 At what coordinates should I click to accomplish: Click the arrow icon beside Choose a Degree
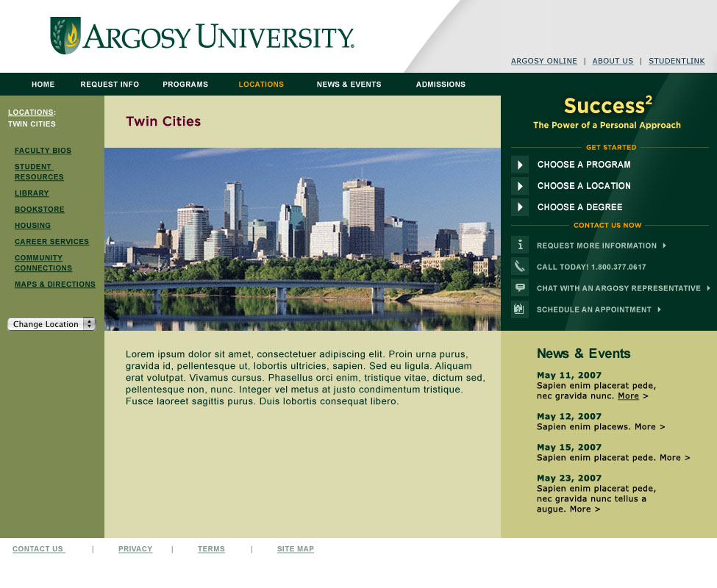click(x=520, y=207)
